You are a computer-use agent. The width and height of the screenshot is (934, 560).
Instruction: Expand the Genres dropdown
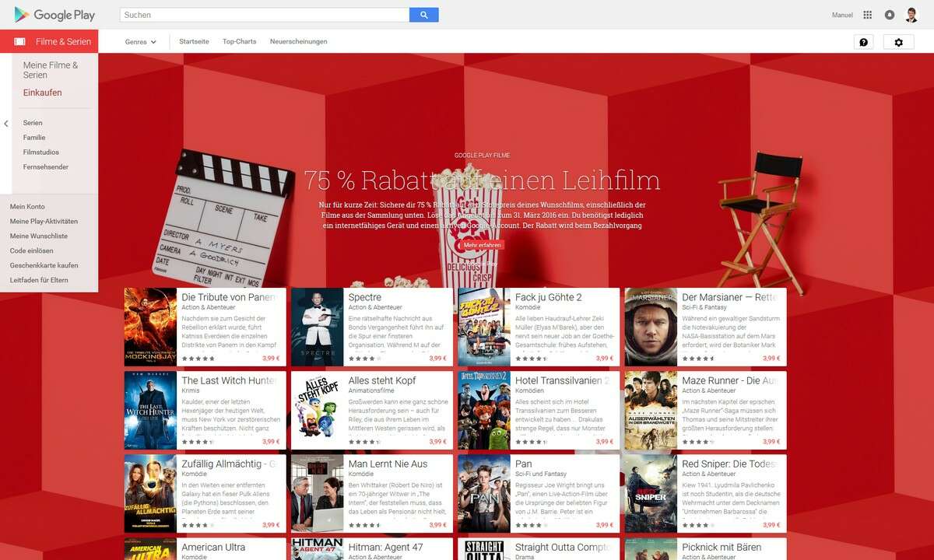(x=141, y=42)
